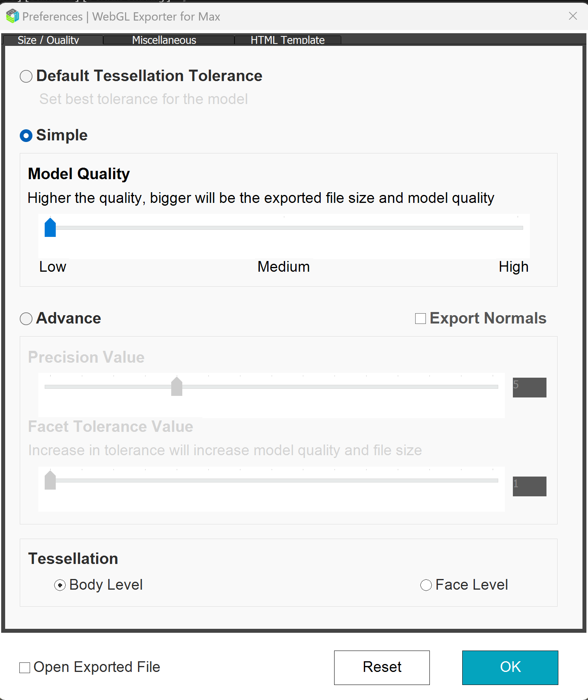This screenshot has height=700, width=588.
Task: Click the Precision Value number field
Action: [529, 388]
